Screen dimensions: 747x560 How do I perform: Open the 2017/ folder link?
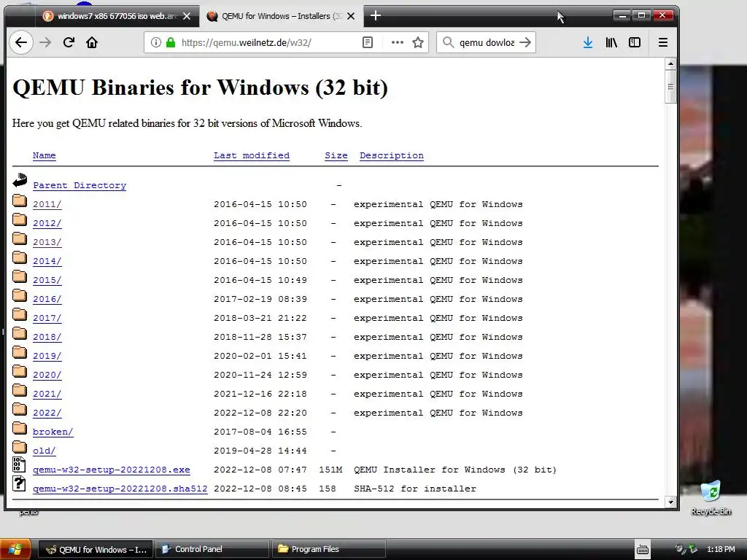pyautogui.click(x=47, y=318)
